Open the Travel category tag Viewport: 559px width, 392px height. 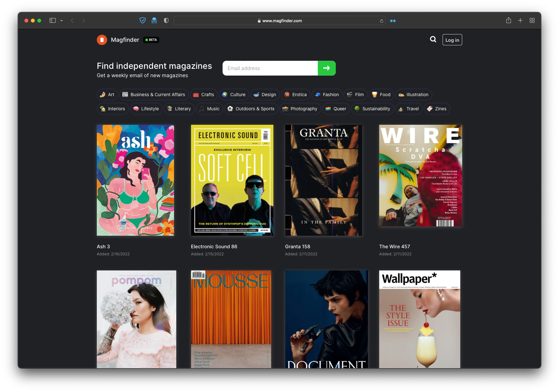409,109
